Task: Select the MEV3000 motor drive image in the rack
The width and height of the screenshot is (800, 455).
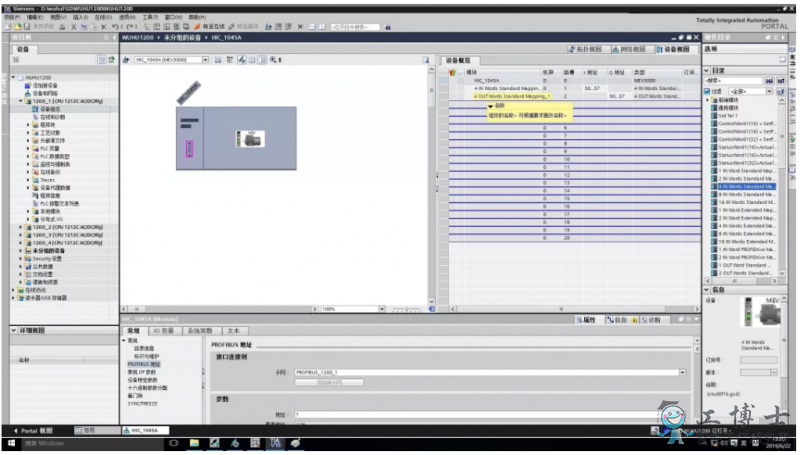Action: point(250,139)
